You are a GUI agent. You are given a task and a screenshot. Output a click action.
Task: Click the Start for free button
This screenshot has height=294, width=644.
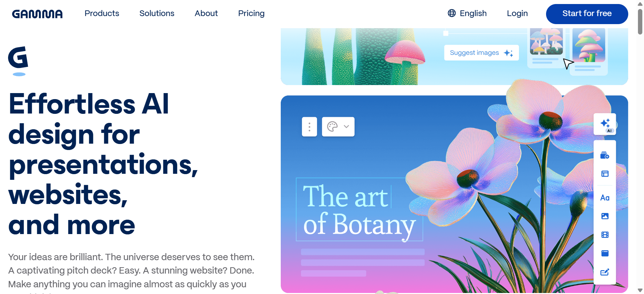point(587,14)
